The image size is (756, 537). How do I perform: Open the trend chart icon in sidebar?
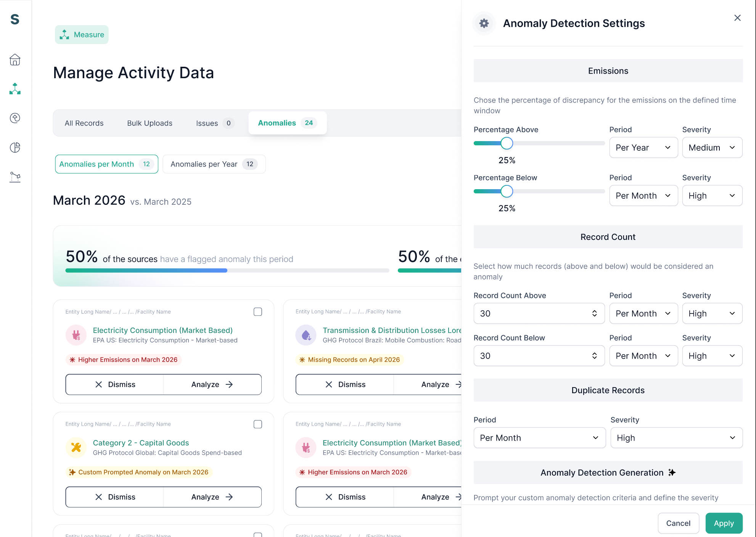coord(15,177)
